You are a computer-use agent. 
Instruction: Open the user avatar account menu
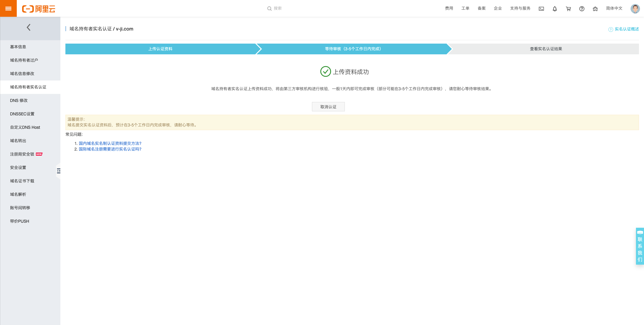coord(635,9)
